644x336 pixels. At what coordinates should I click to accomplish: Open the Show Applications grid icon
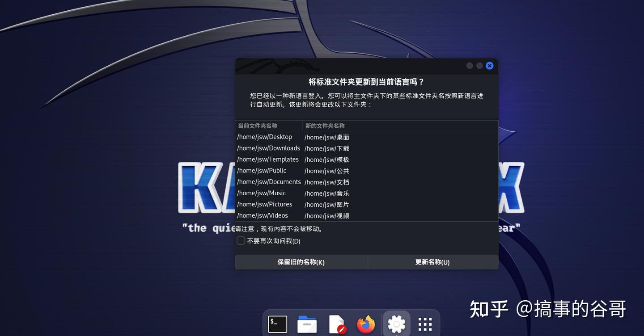coord(424,323)
